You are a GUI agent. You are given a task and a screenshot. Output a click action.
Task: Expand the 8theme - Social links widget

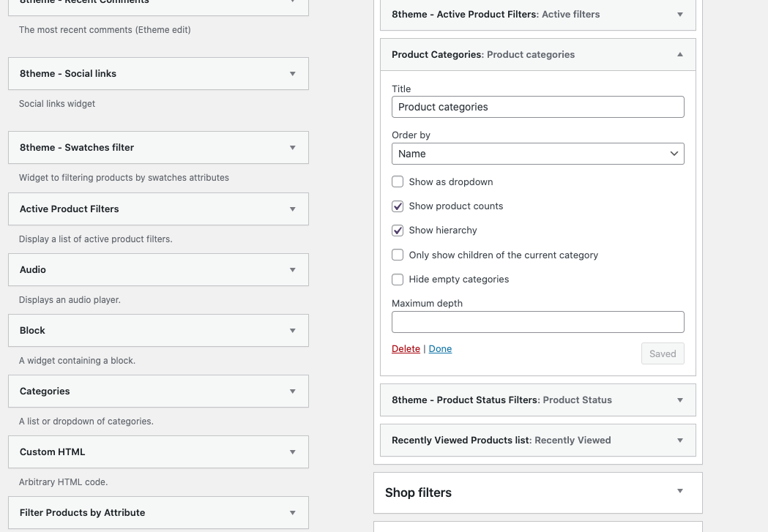292,74
